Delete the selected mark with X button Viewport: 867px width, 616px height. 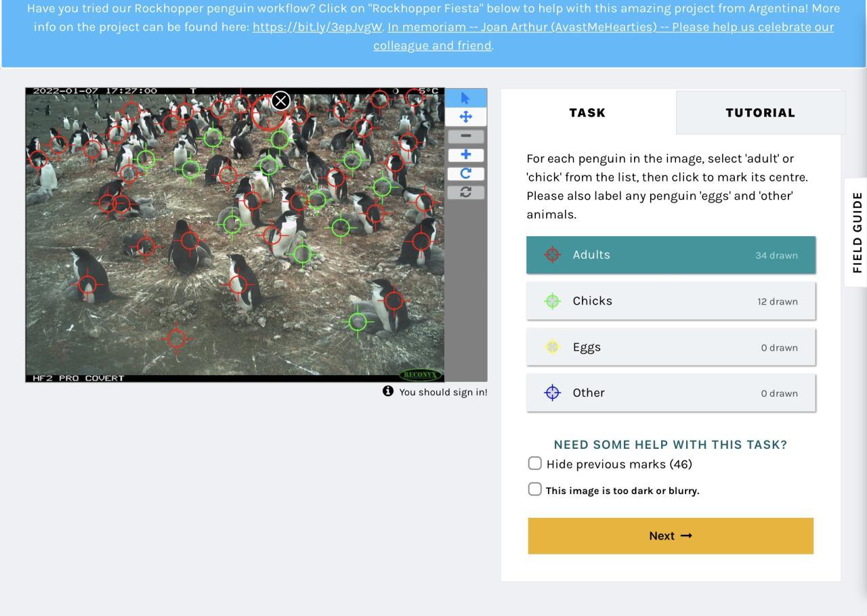280,101
